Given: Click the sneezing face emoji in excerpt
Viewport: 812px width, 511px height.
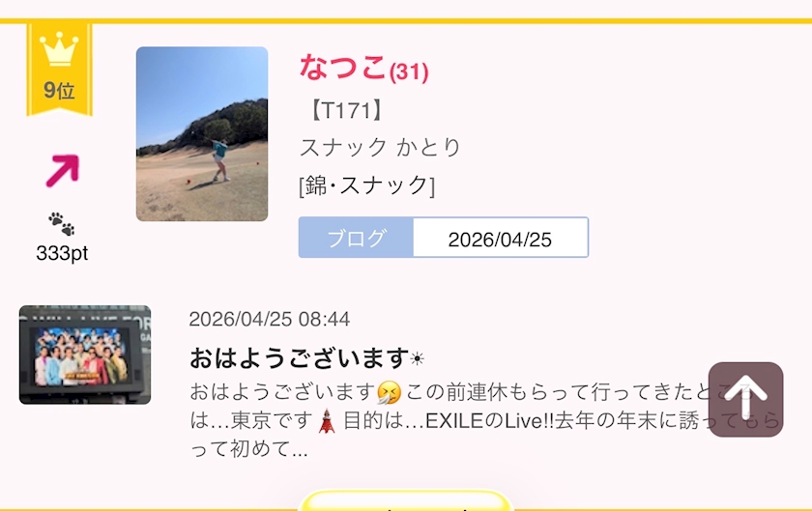Looking at the screenshot, I should pyautogui.click(x=389, y=392).
